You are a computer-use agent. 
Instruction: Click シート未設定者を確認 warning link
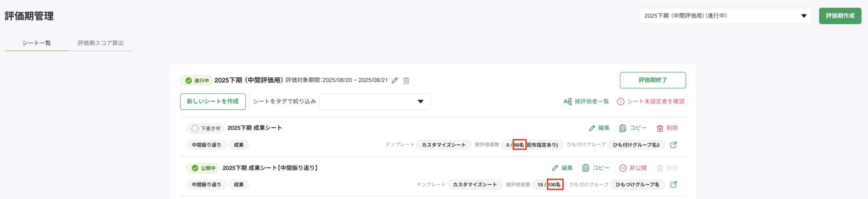[651, 101]
